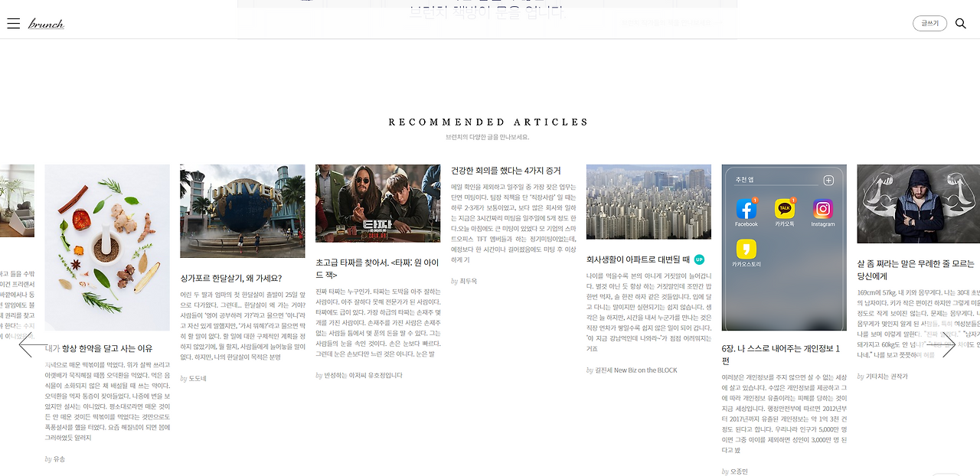Screen dimensions: 980x476
Task: Open author 도도네 profile
Action: (198, 379)
